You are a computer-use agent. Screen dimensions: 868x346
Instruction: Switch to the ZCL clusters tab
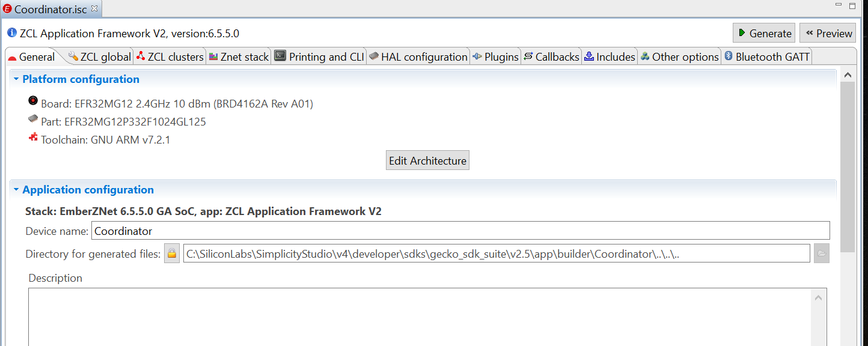click(x=170, y=57)
